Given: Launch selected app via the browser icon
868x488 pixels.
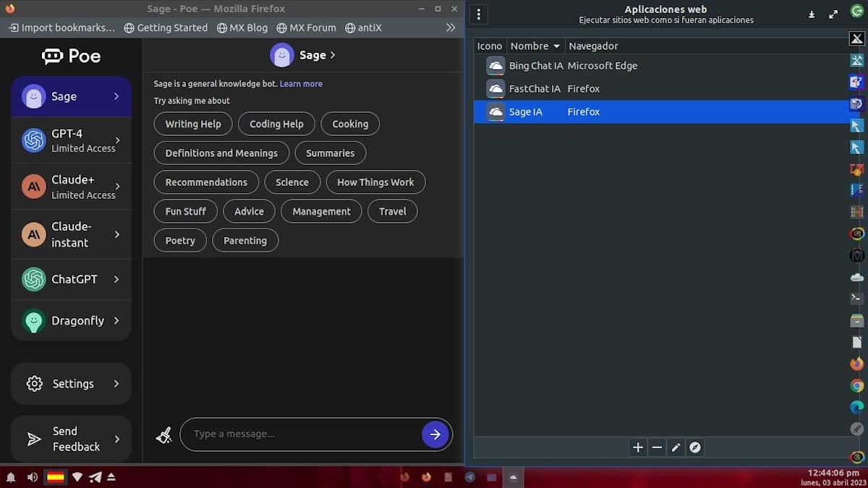Looking at the screenshot, I should tap(695, 448).
